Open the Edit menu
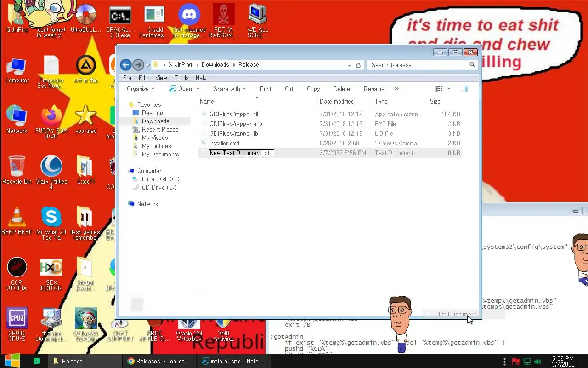The image size is (588, 368). click(x=143, y=78)
